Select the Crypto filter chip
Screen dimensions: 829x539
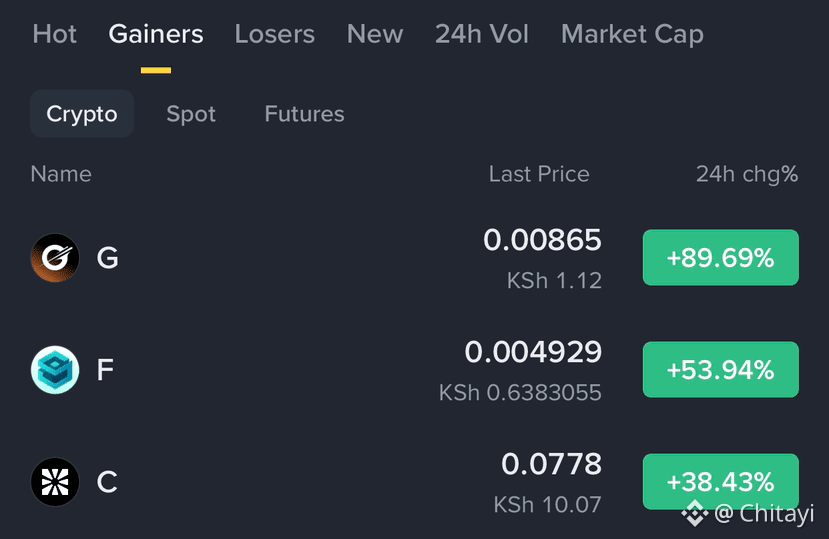tap(82, 114)
